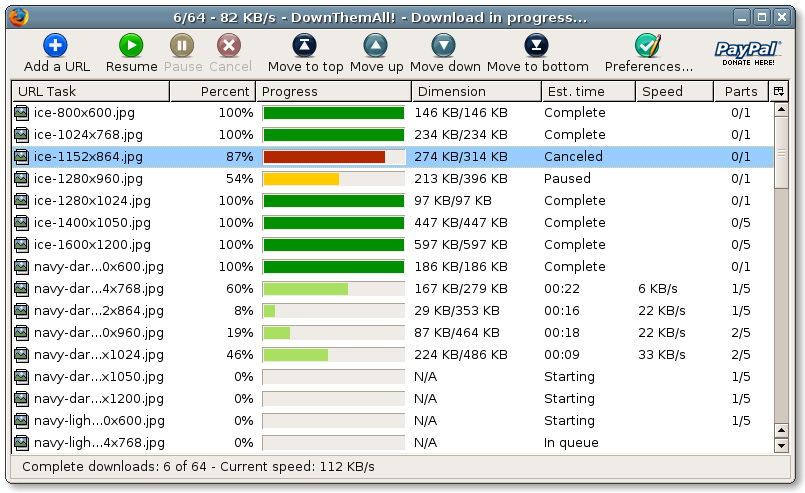Click the PayPal donate button
805x493 pixels.
747,52
